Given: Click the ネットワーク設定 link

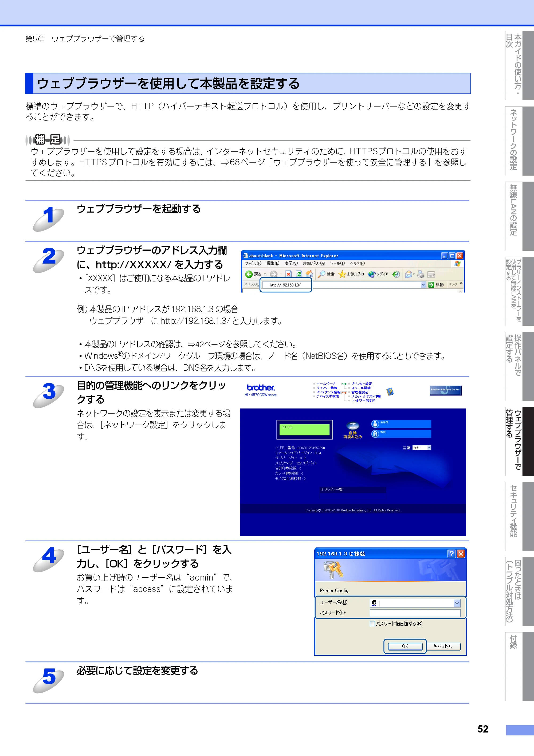Looking at the screenshot, I should click(x=363, y=401).
